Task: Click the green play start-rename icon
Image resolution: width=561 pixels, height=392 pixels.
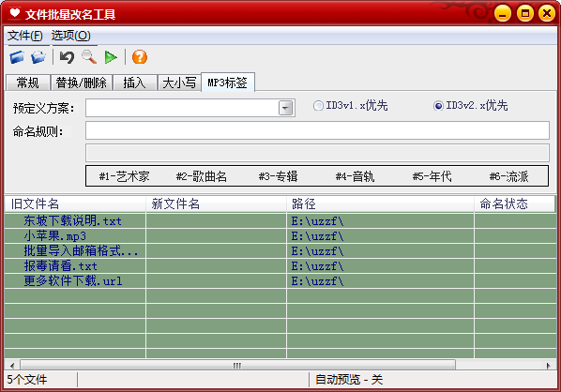Action: pos(111,57)
